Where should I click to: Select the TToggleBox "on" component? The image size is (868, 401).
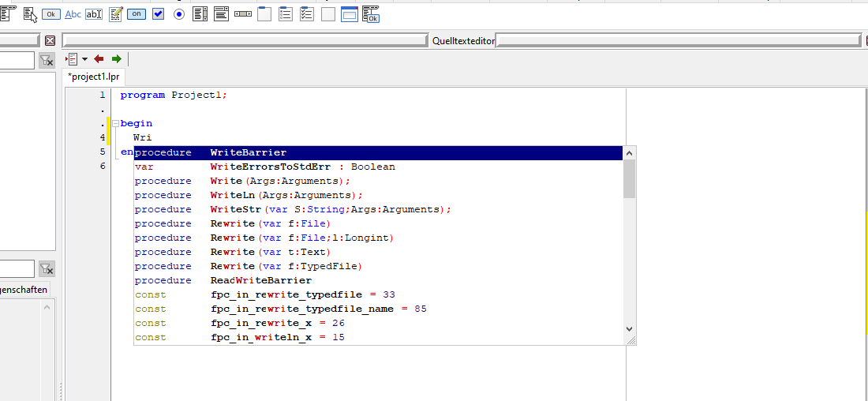tap(137, 14)
